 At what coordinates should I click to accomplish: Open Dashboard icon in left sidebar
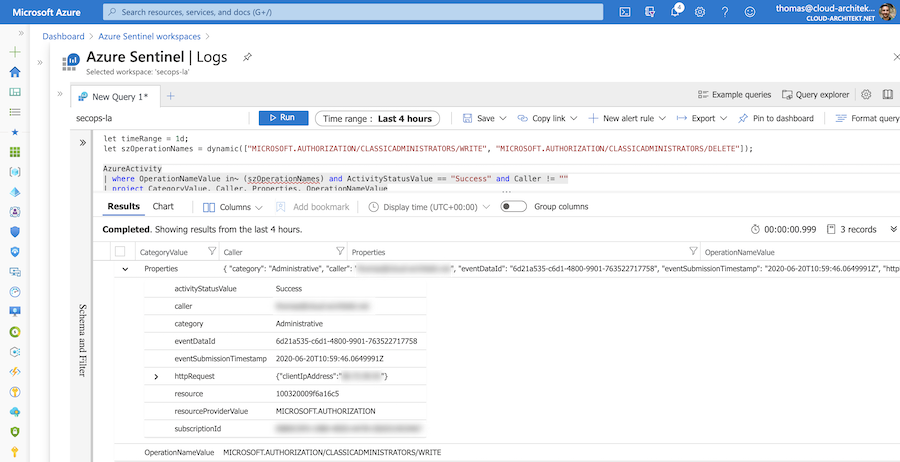click(x=15, y=92)
